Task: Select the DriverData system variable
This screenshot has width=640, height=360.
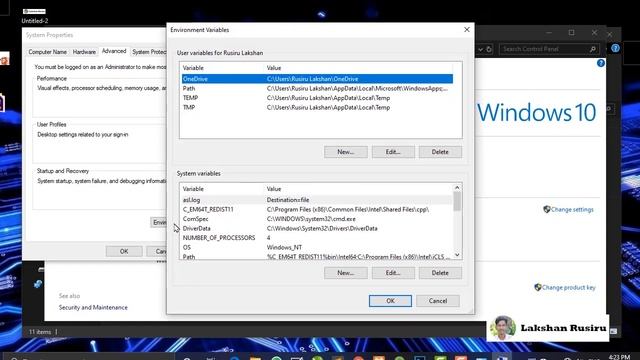Action: pyautogui.click(x=317, y=229)
